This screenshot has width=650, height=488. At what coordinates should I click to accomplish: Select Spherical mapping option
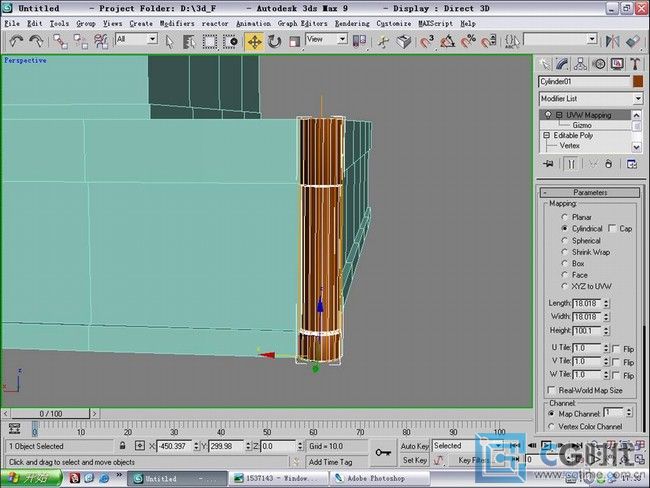coord(564,240)
